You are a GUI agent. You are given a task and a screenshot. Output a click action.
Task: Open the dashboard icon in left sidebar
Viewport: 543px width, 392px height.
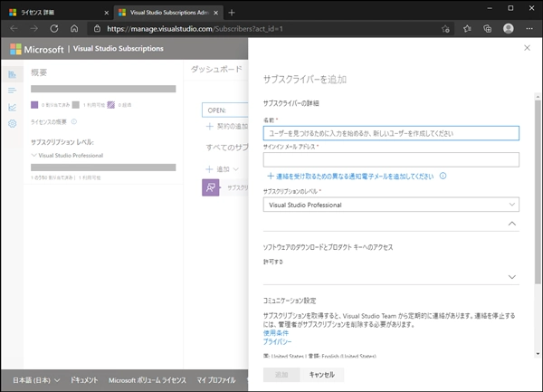(12, 74)
